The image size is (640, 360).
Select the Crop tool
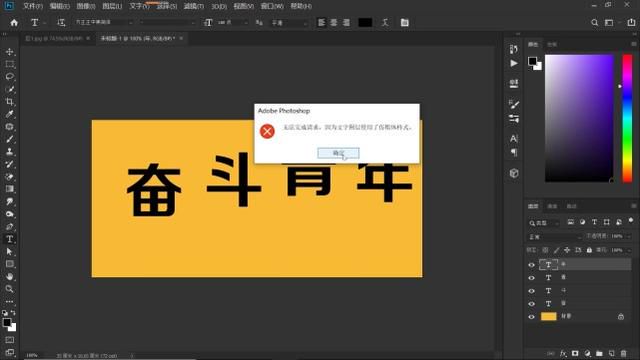10,102
